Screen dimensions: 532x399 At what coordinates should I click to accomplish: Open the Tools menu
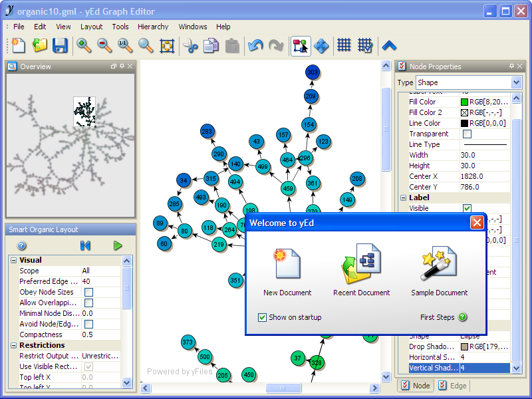click(120, 27)
